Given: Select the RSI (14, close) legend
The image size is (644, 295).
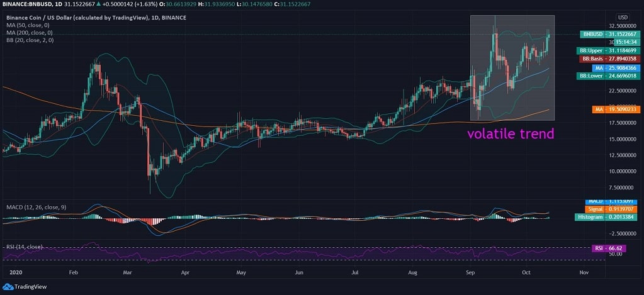Looking at the screenshot, I should 24,247.
